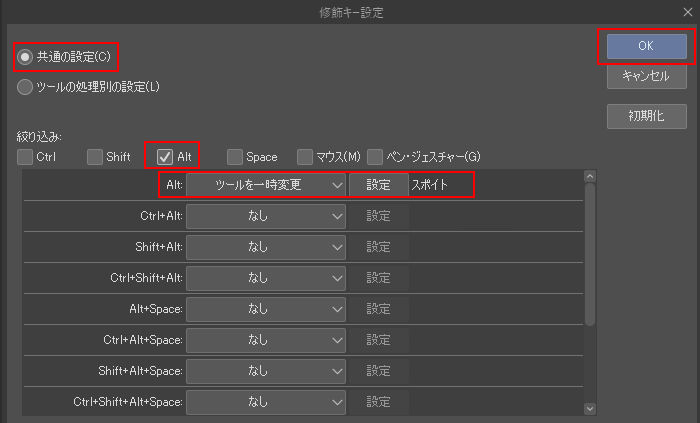Select the 共通の設定(C) radio button
The height and width of the screenshot is (423, 700).
[x=25, y=57]
